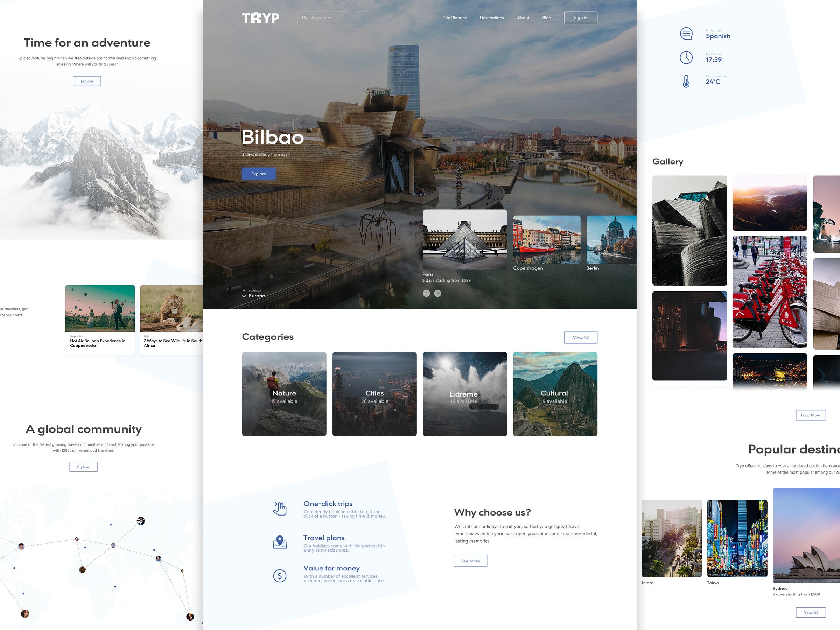This screenshot has width=840, height=630.
Task: Open the Trip Planner menu item
Action: (454, 17)
